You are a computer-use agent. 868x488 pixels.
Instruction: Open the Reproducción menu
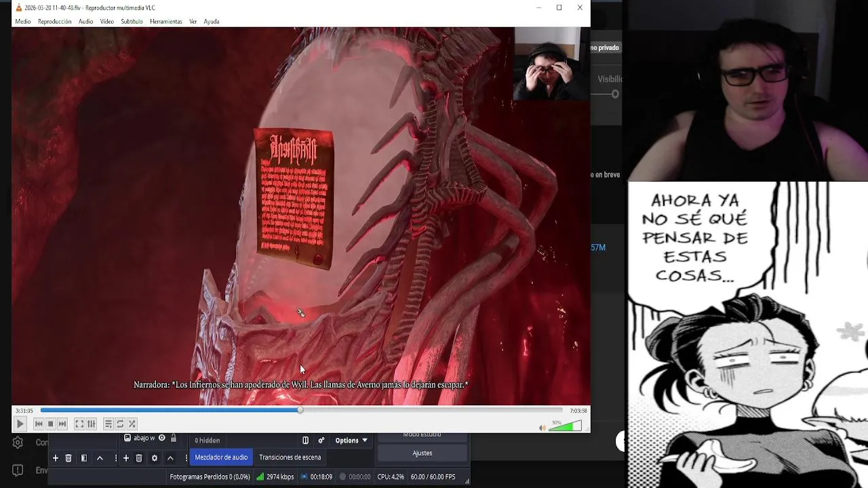pos(55,22)
